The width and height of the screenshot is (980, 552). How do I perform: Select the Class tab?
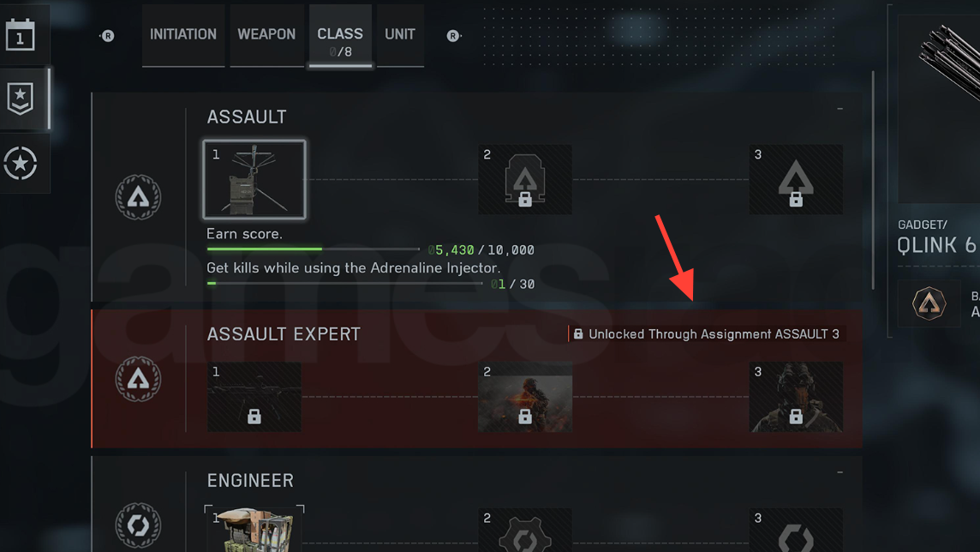(x=340, y=35)
